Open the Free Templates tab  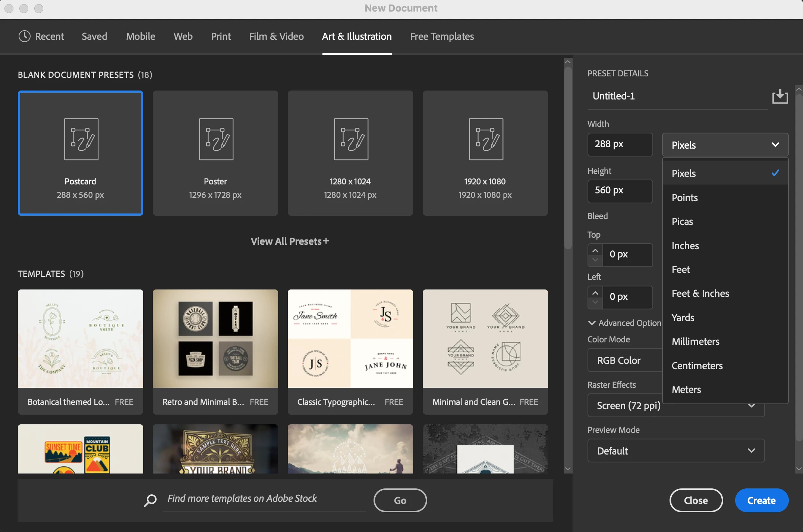click(x=442, y=36)
